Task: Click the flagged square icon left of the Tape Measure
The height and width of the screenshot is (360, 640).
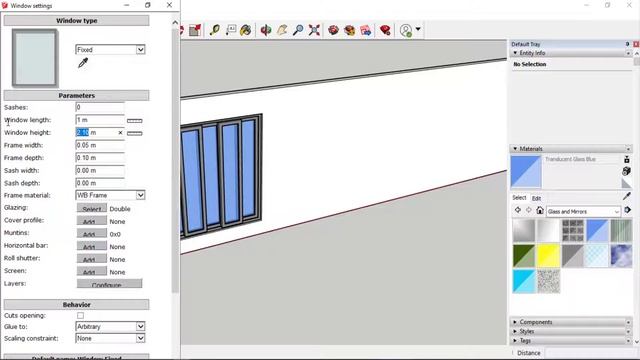Action: [x=195, y=30]
